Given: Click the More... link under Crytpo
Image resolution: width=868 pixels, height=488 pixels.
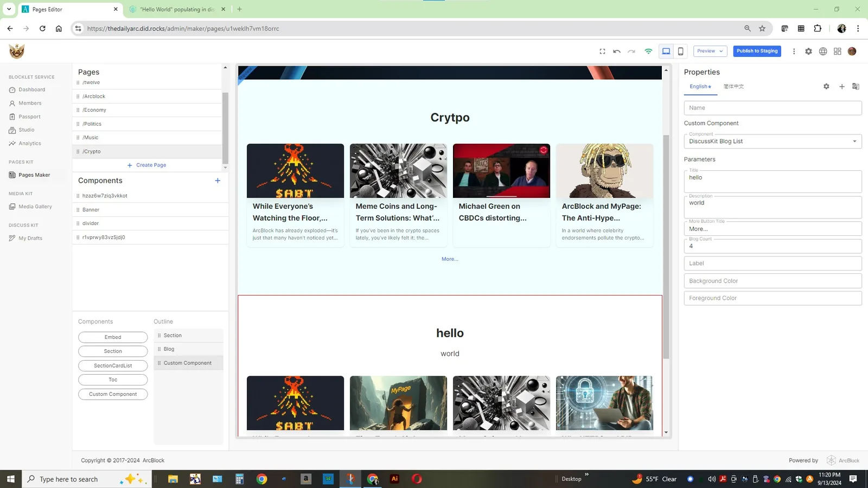Looking at the screenshot, I should point(450,259).
